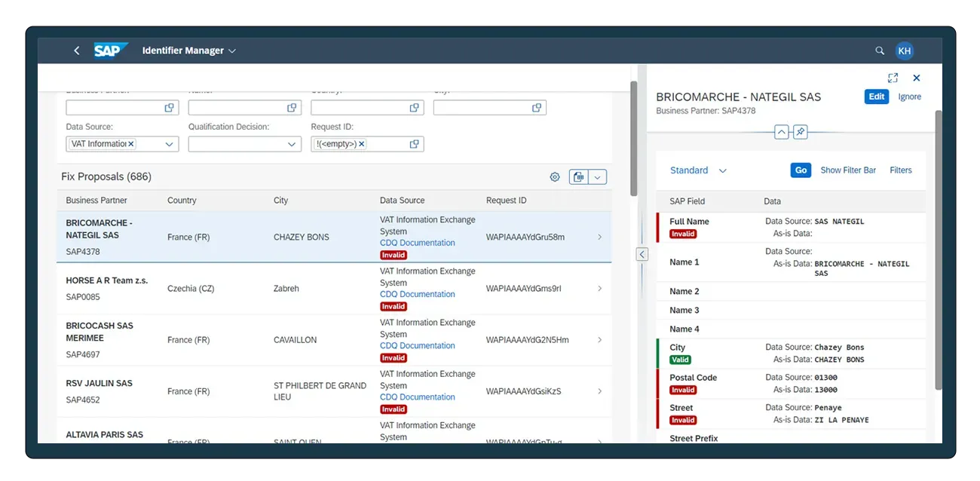Click request ID WAPIAAAAYdG2N5Hm
Image resolution: width=980 pixels, height=481 pixels.
pos(528,340)
